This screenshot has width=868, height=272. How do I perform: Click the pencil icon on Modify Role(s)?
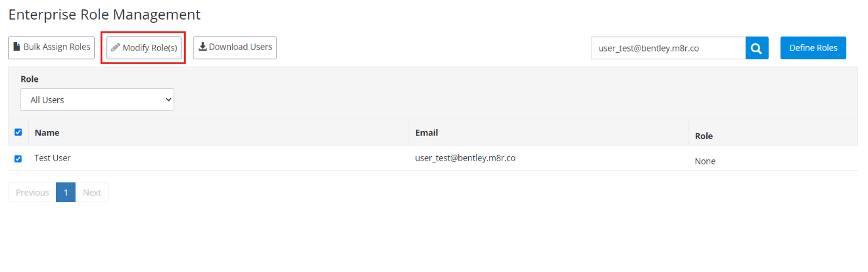tap(116, 48)
